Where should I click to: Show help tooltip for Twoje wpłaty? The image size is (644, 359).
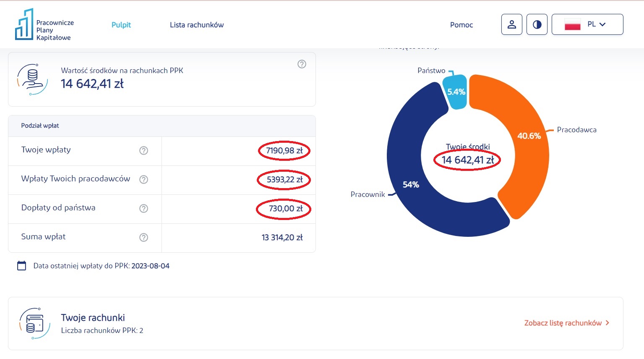[143, 151]
